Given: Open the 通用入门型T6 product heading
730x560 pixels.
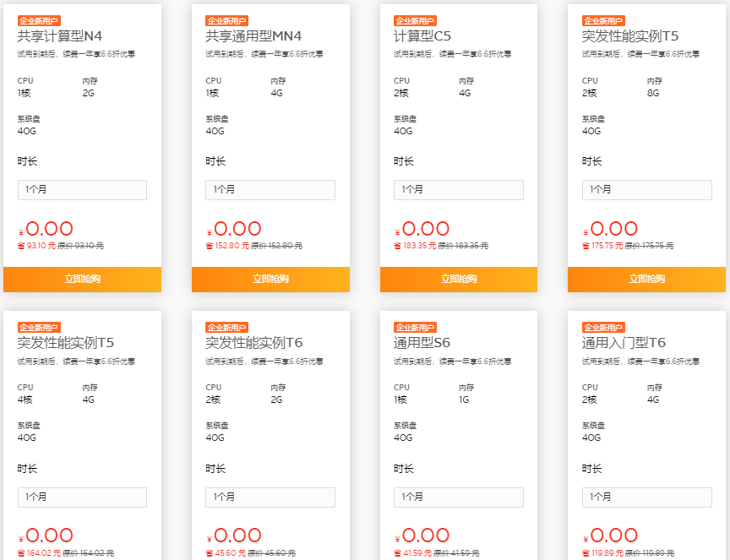Looking at the screenshot, I should [624, 343].
